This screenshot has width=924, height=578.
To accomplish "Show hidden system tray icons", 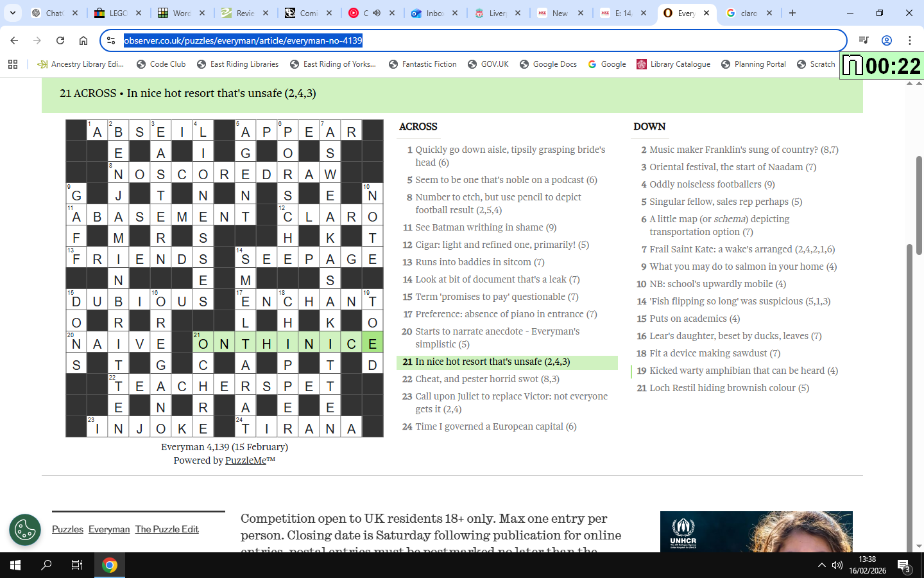I will click(x=821, y=565).
